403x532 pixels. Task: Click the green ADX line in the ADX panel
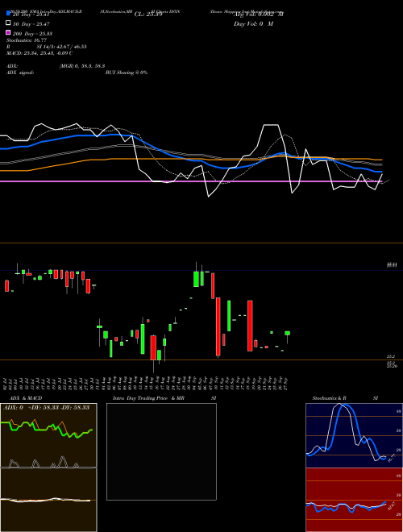44,428
